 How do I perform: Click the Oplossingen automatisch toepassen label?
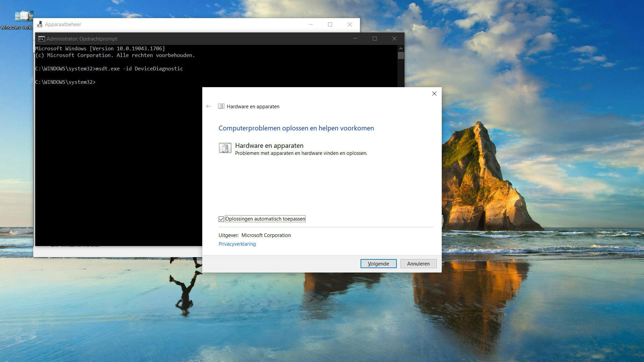(x=265, y=219)
